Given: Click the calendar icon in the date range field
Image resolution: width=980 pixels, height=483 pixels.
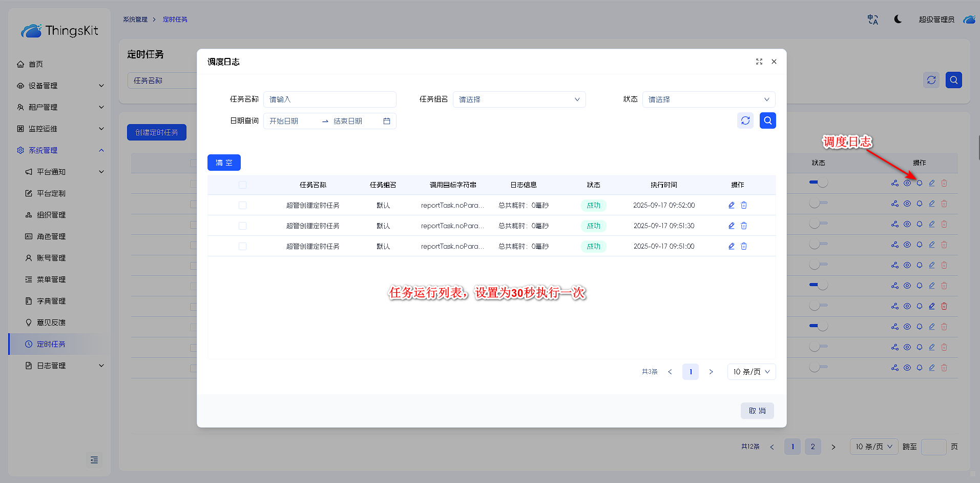Looking at the screenshot, I should (x=387, y=121).
